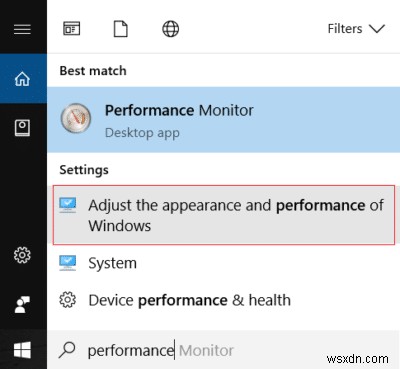Open the Notebook icon in the sidebar
400x369 pixels.
click(22, 128)
